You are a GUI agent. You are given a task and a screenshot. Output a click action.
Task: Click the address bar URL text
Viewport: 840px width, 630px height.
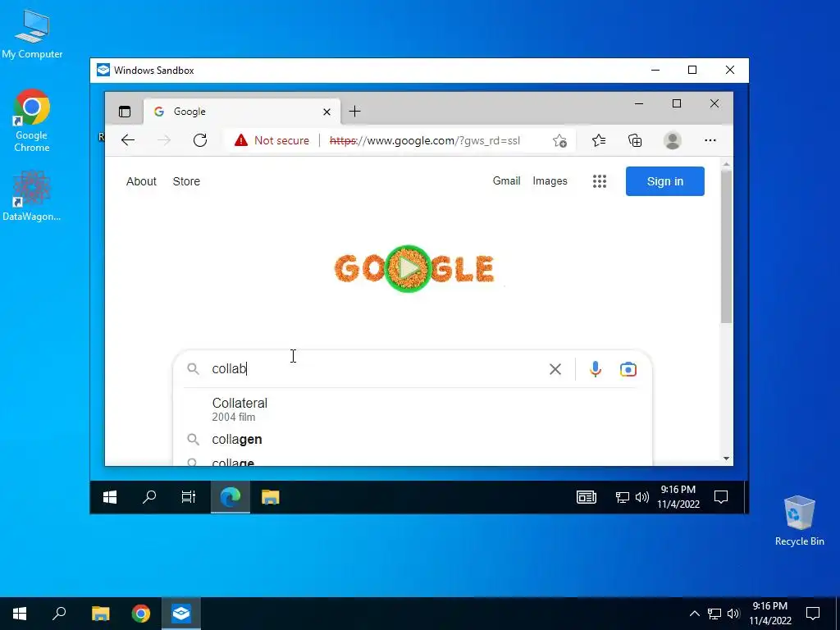coord(425,140)
